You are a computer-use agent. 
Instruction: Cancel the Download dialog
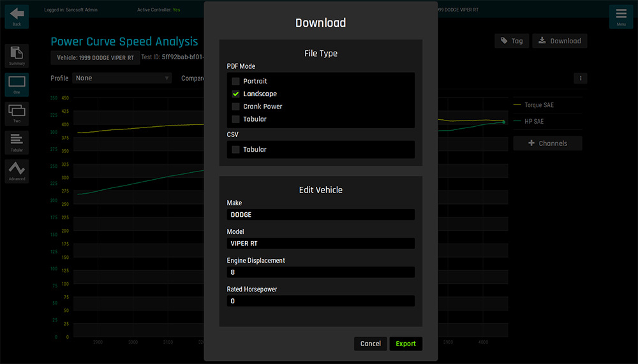[370, 344]
